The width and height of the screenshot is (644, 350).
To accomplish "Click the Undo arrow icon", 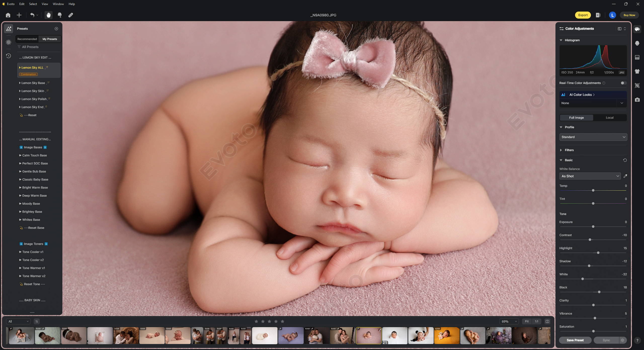I will click(32, 15).
